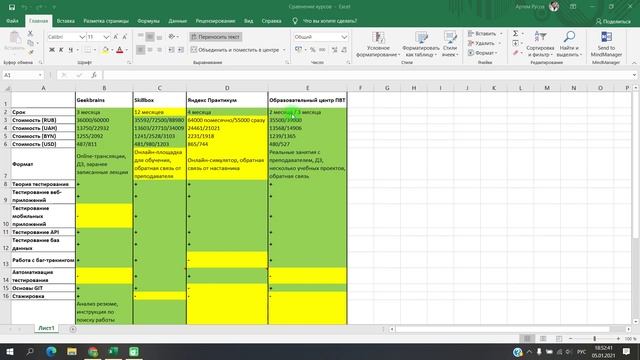This screenshot has width=640, height=360.
Task: Open cell borders button
Action: point(87,50)
